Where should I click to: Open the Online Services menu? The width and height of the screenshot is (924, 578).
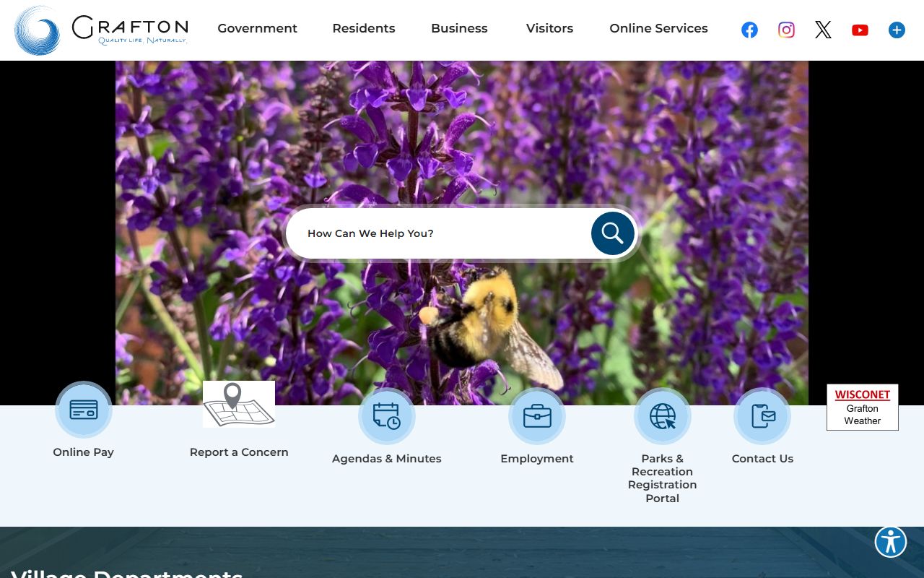point(658,28)
